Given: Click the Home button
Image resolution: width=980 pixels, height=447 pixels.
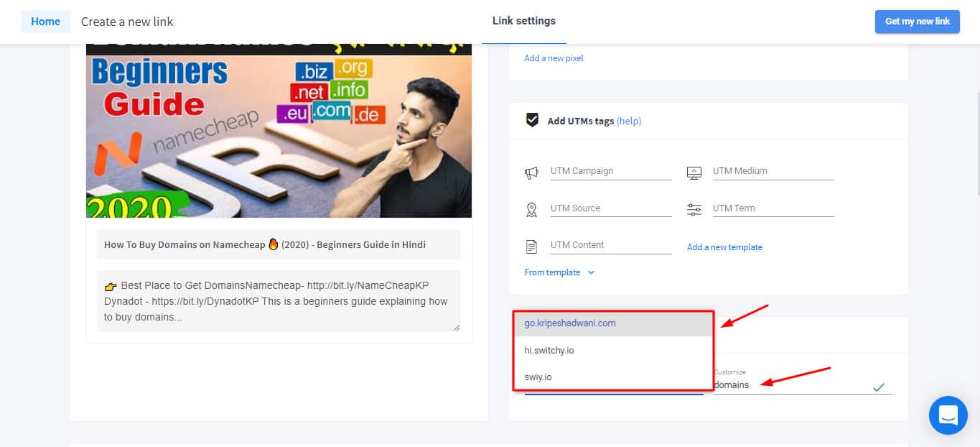Looking at the screenshot, I should [x=45, y=22].
